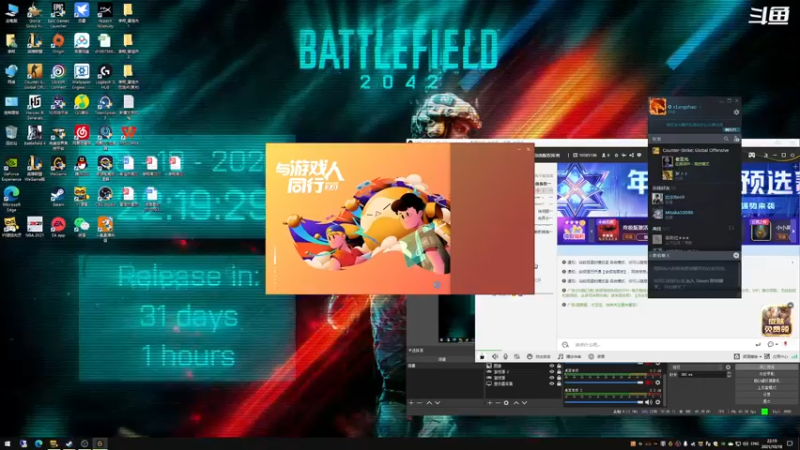Click the Douyu chat message input field
The width and height of the screenshot is (800, 450).
pos(658,344)
